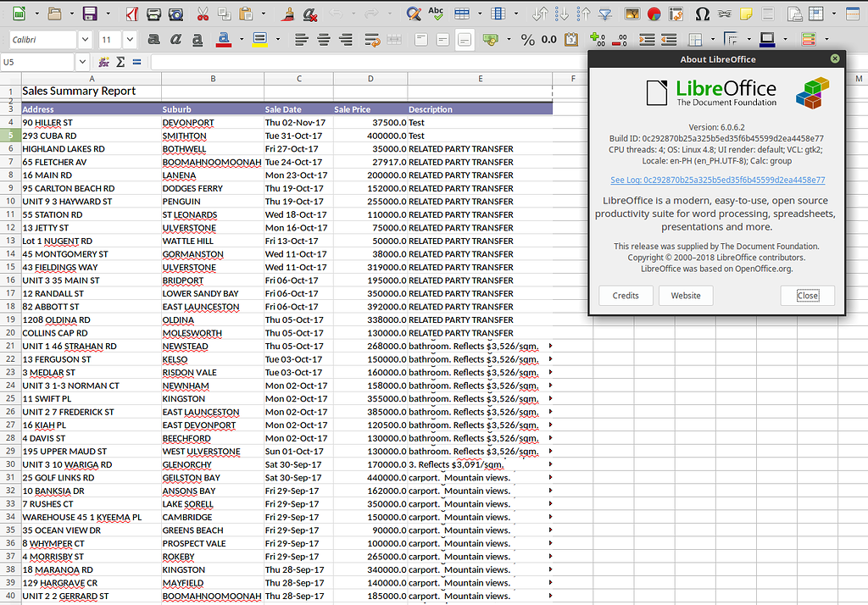Click the Sort Descending icon
868x605 pixels.
(x=583, y=14)
